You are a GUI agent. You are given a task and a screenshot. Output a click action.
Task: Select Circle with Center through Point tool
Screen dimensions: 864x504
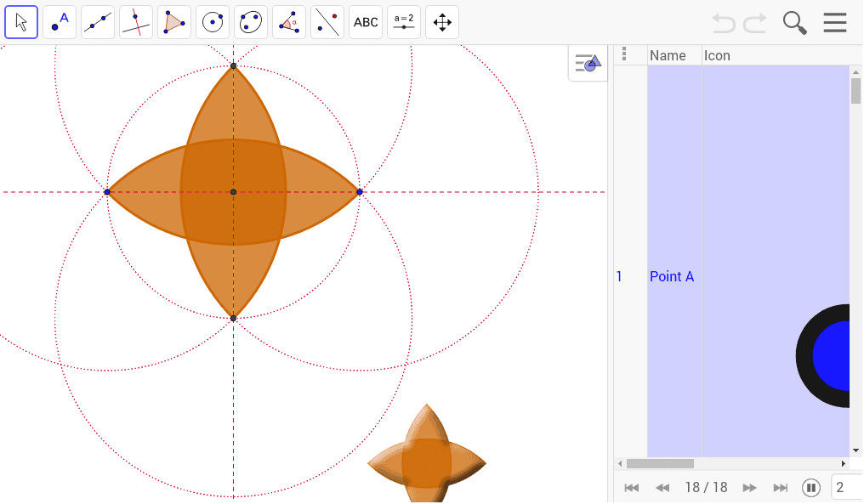tap(213, 23)
